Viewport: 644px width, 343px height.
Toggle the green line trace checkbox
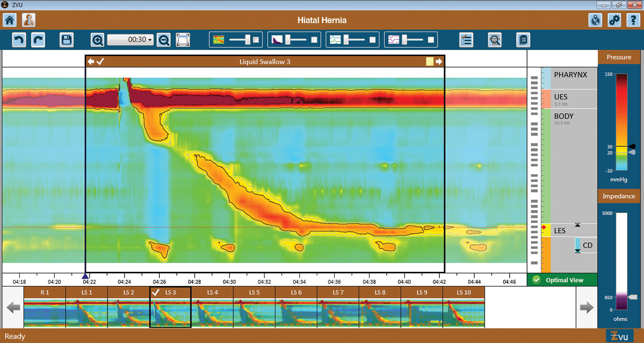tap(372, 40)
